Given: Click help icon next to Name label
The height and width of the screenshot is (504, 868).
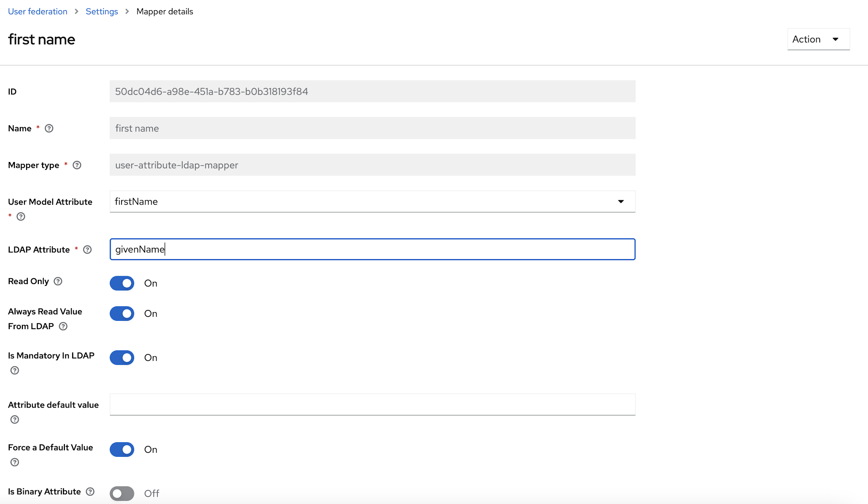Looking at the screenshot, I should [49, 128].
